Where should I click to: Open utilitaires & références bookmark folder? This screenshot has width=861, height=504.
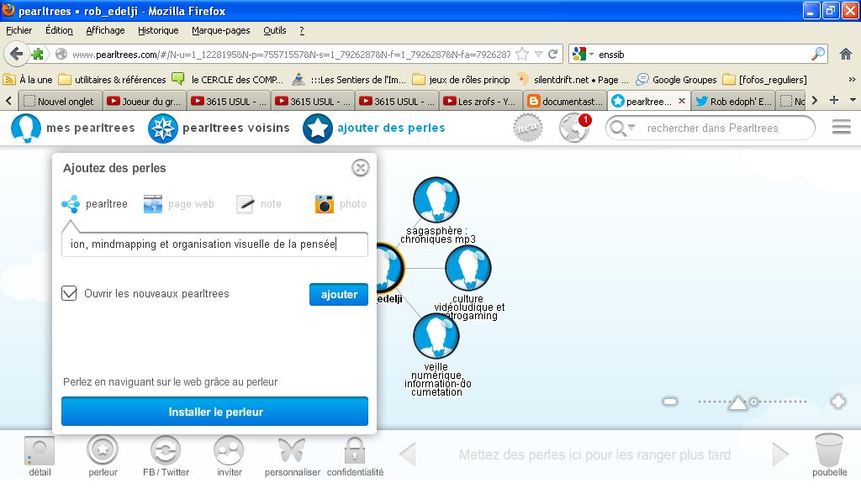(x=112, y=80)
